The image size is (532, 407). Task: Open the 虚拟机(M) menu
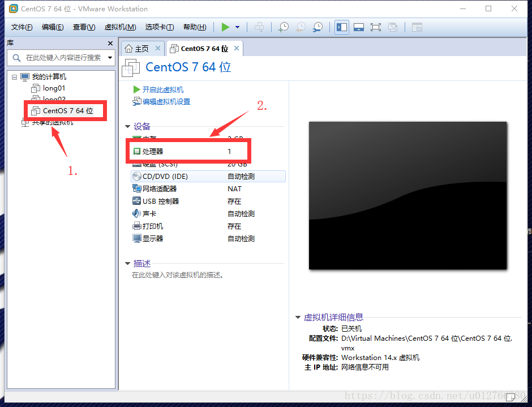point(120,27)
